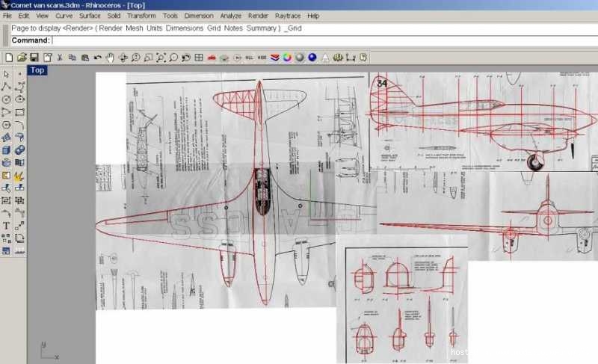
Task: Click the ALL select icon
Action: (250, 58)
